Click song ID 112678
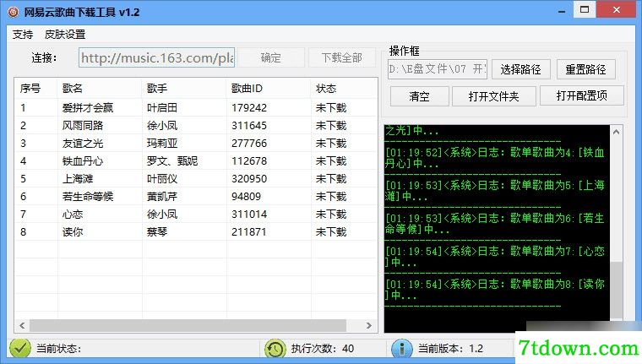 pyautogui.click(x=249, y=161)
